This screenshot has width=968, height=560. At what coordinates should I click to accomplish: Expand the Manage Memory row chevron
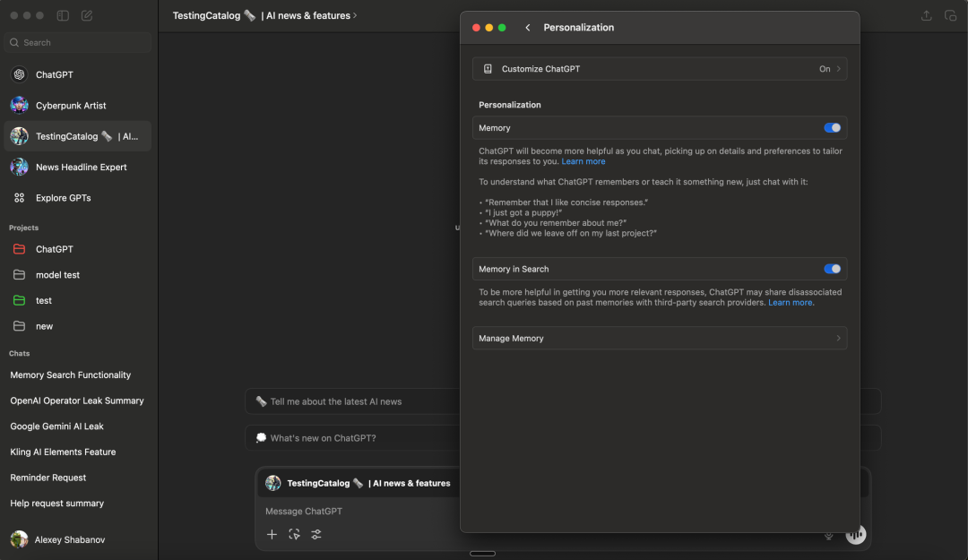pyautogui.click(x=838, y=338)
